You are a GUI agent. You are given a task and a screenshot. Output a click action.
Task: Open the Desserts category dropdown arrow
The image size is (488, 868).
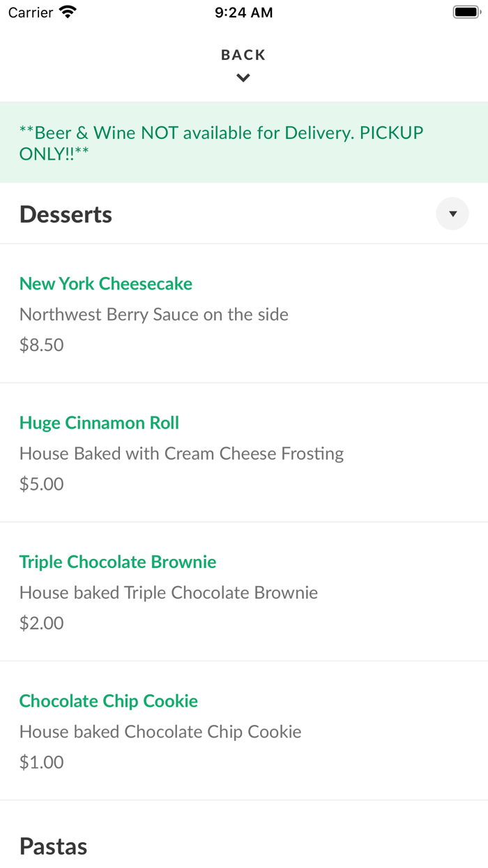[x=452, y=214]
